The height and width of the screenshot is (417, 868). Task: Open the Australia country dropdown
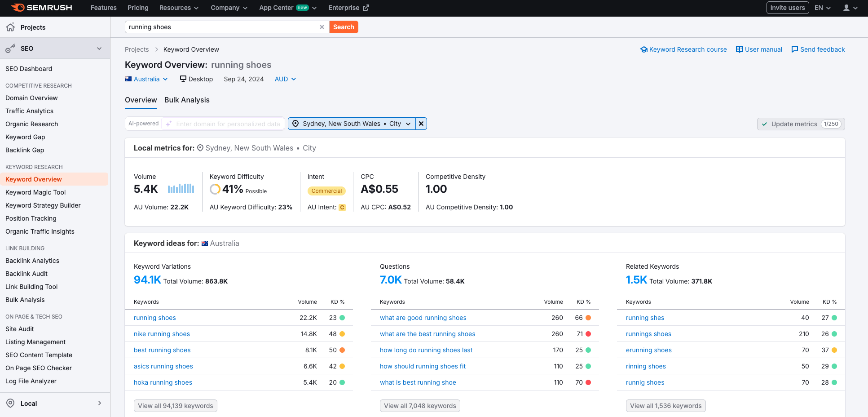click(x=146, y=79)
